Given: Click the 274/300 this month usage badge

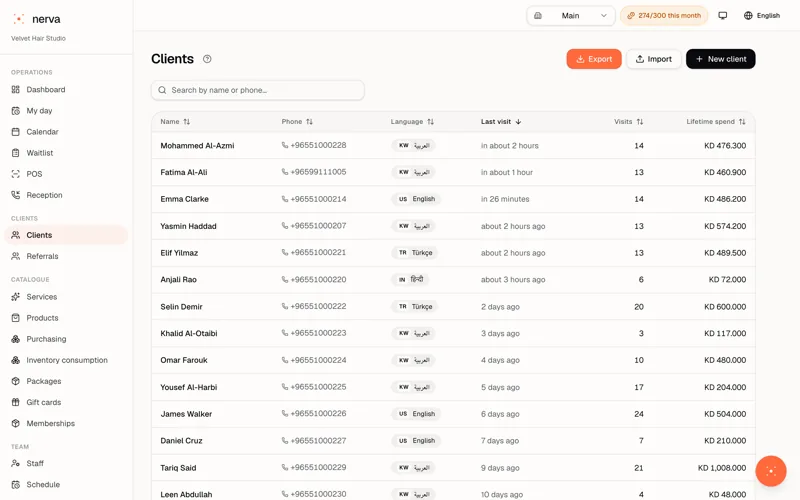Looking at the screenshot, I should (664, 16).
